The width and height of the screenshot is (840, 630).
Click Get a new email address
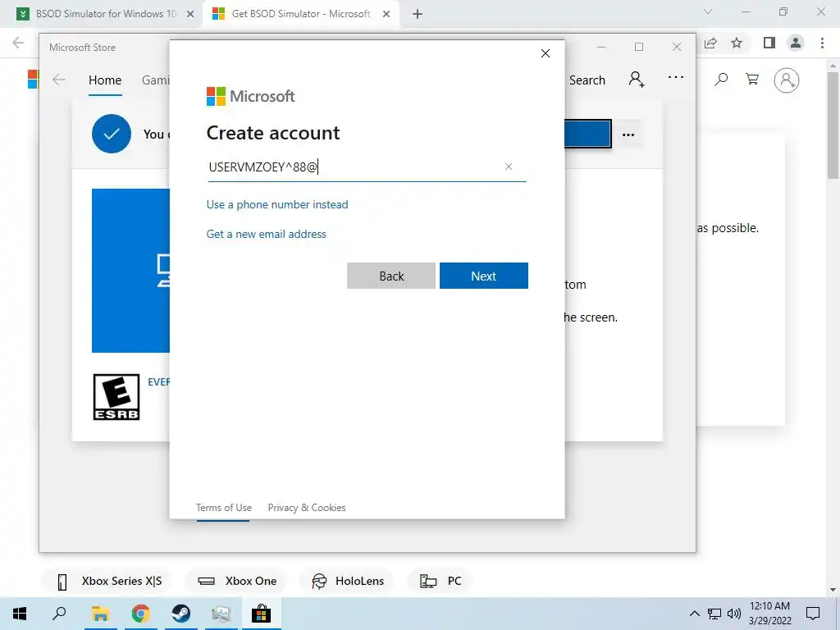point(267,234)
